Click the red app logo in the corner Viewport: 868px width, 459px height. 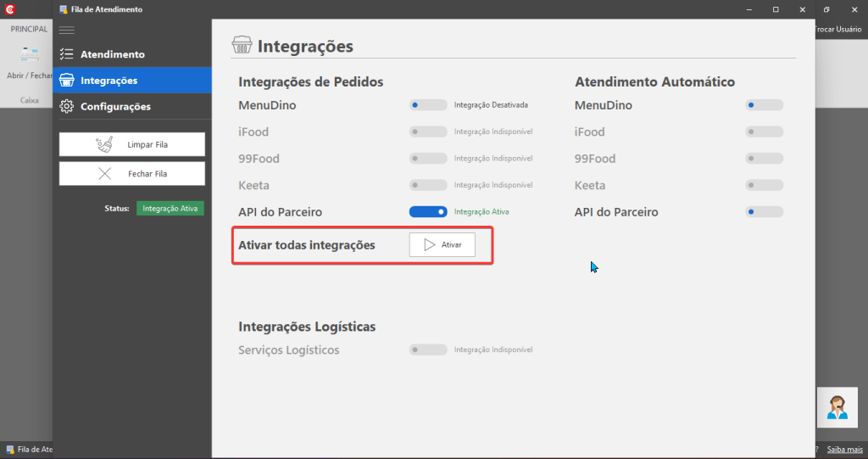[10, 9]
